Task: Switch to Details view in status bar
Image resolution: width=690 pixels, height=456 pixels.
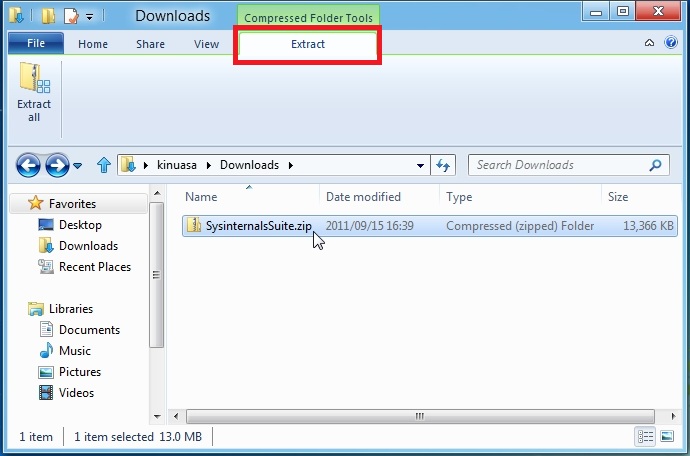Action: (645, 437)
